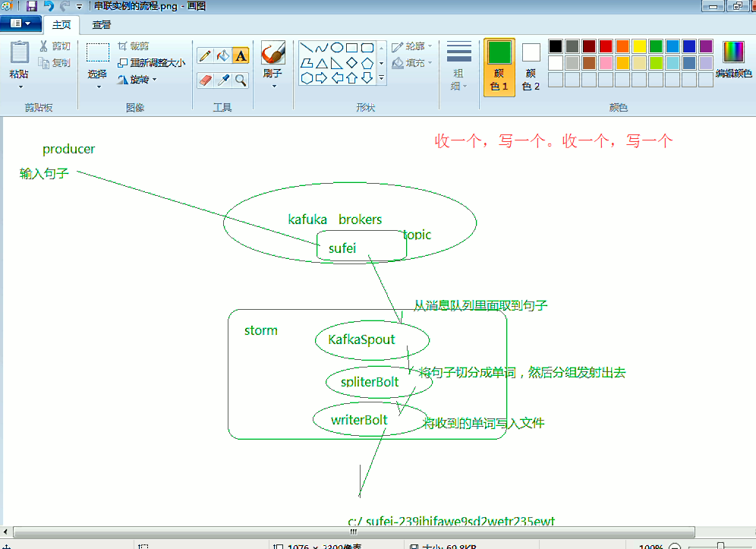The image size is (756, 549).
Task: Choose the Hexagon shape
Action: (307, 78)
